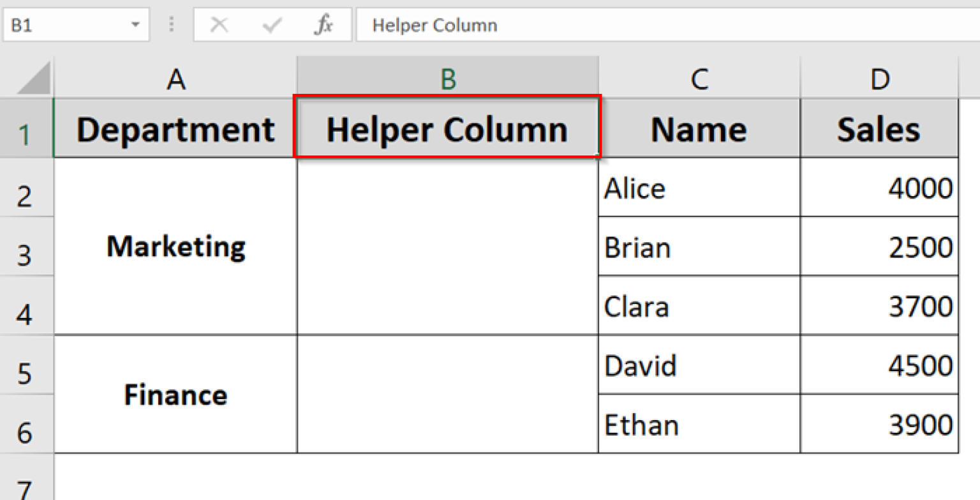
Task: Click the formula bar text Helper Column
Action: [x=434, y=26]
